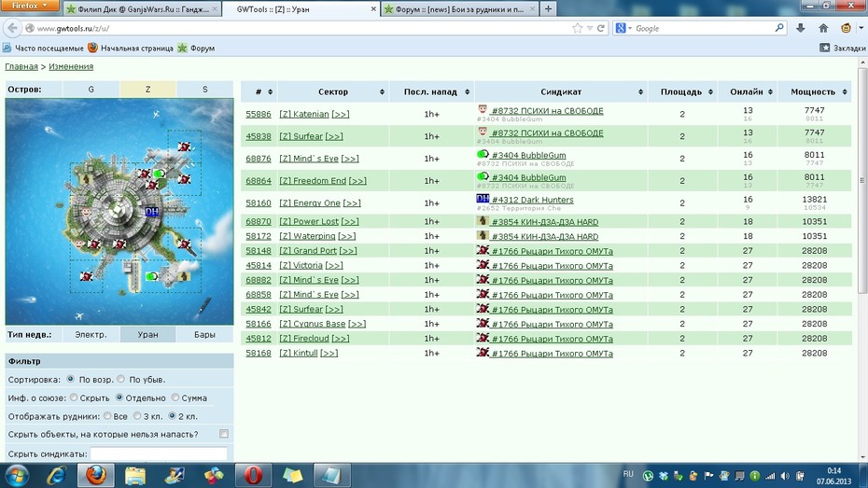Click the DH syndicate marker on the island map

(152, 212)
